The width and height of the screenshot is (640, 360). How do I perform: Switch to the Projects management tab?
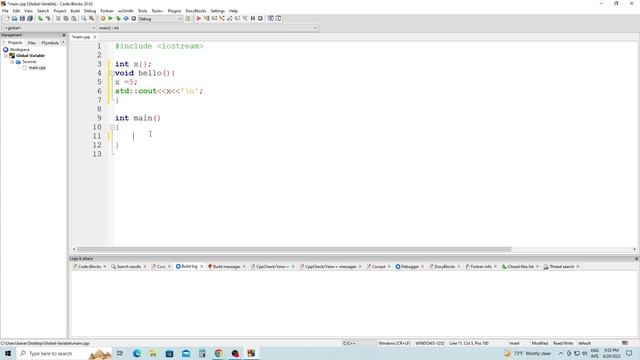tap(15, 43)
